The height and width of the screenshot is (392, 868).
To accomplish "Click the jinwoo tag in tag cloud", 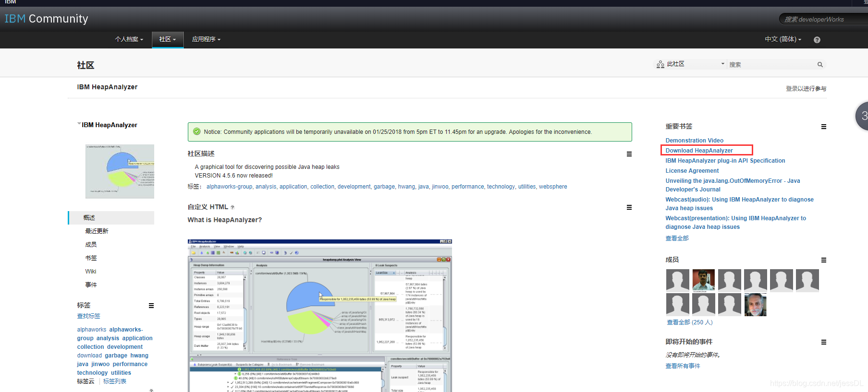I will [x=100, y=364].
